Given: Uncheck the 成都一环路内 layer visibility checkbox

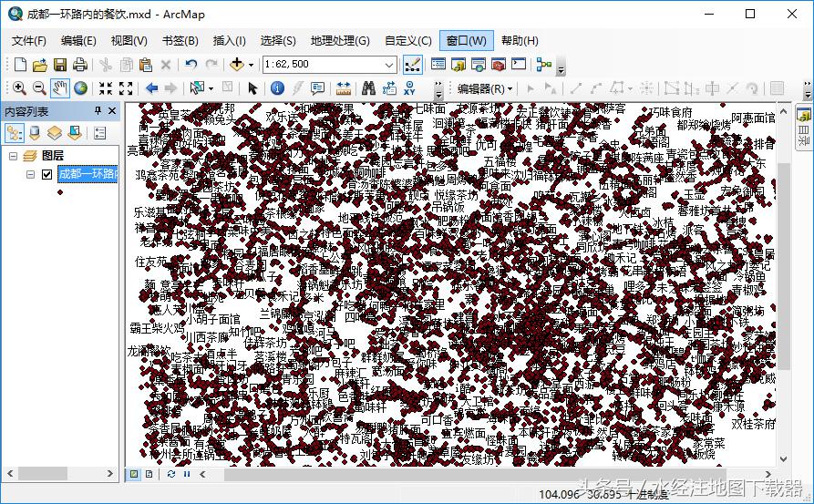Looking at the screenshot, I should [47, 175].
